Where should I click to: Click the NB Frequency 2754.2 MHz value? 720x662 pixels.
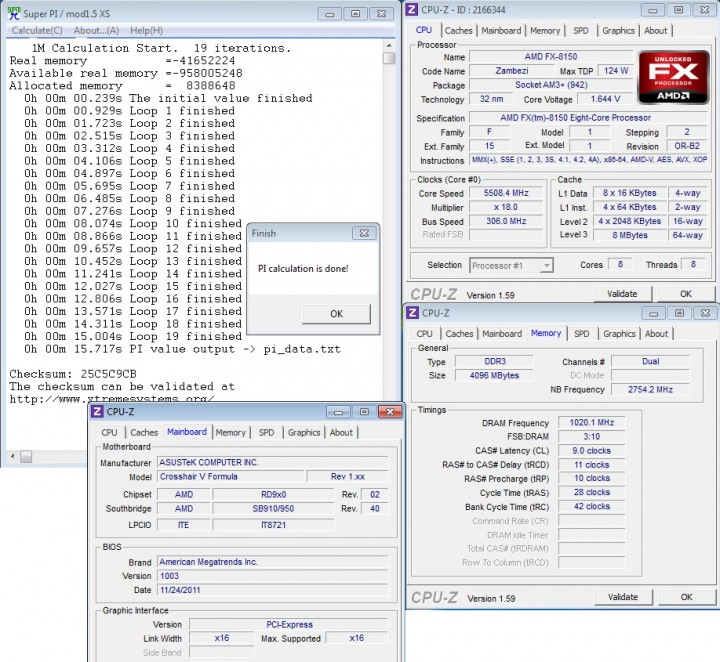pyautogui.click(x=650, y=390)
